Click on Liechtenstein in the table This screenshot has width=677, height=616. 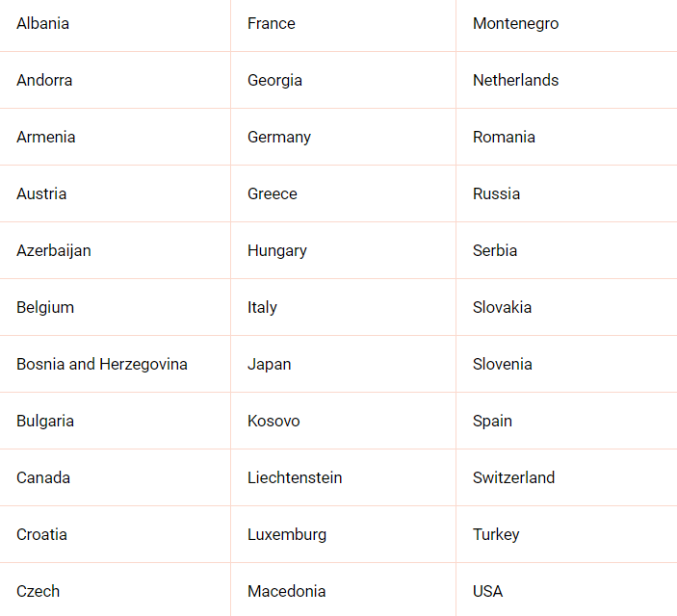tap(295, 478)
